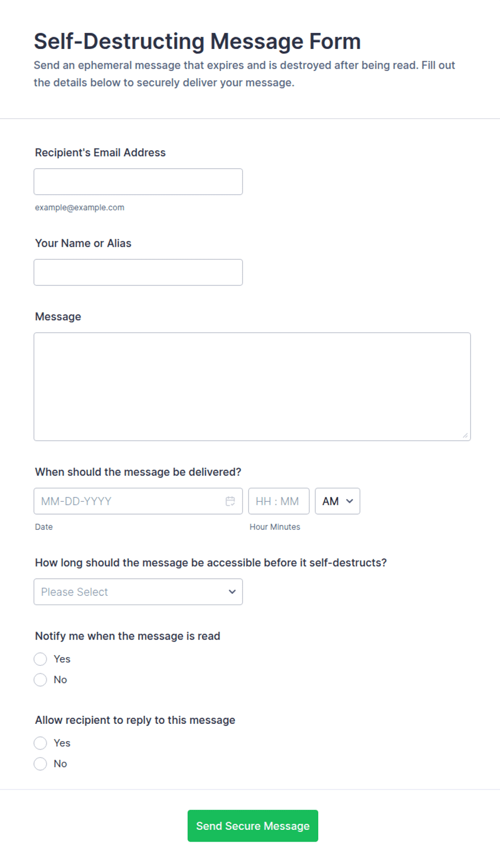Open the calendar date picker icon

tap(230, 501)
